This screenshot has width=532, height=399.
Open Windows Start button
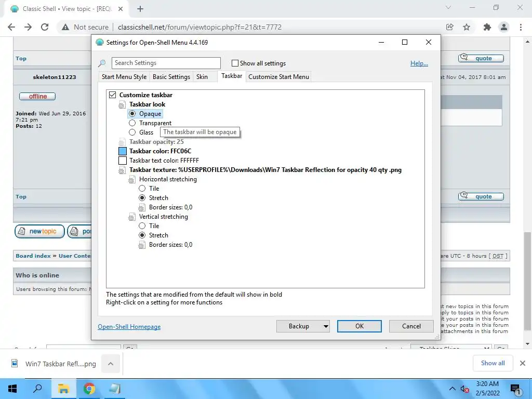point(12,389)
